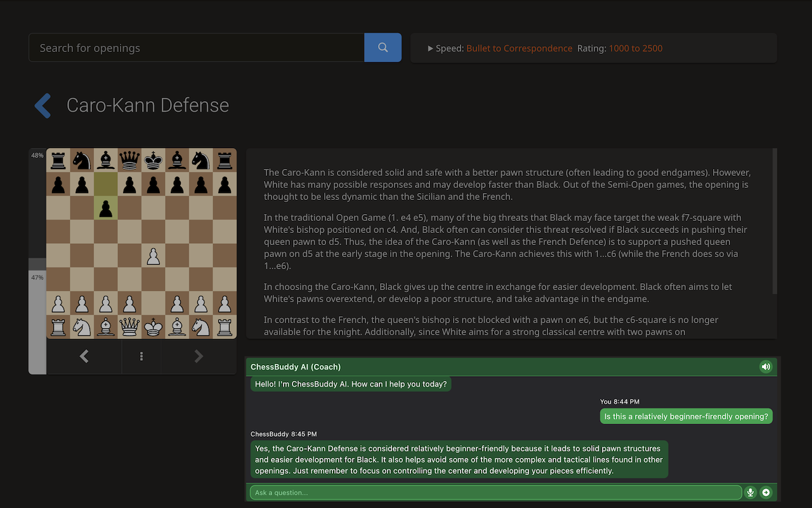The height and width of the screenshot is (508, 812).
Task: Collapse the Bullet to Correspondence settings
Action: (429, 48)
